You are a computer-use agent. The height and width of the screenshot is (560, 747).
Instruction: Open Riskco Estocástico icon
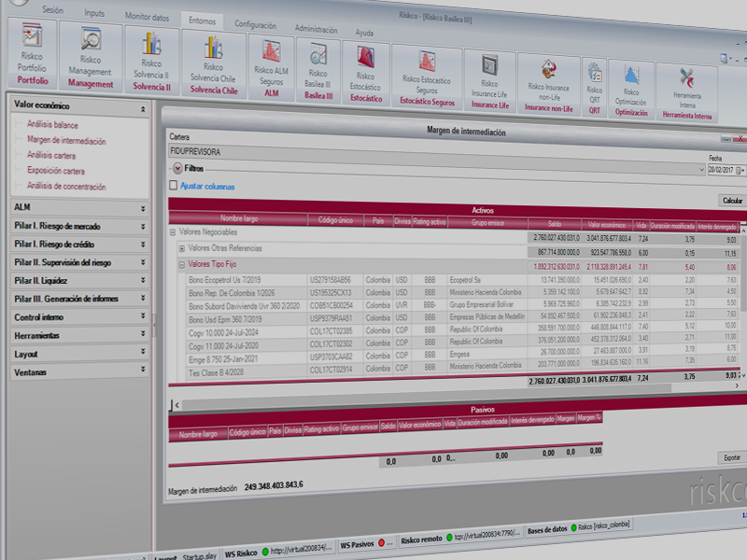366,58
